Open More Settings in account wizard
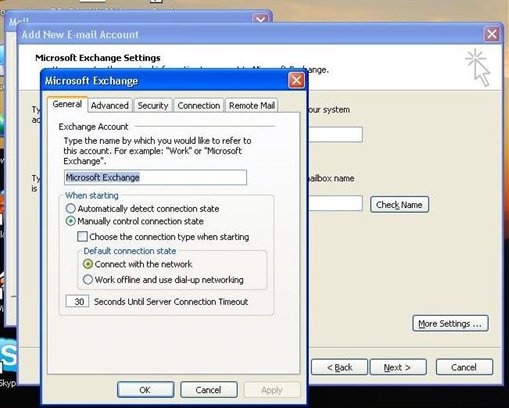 click(450, 324)
